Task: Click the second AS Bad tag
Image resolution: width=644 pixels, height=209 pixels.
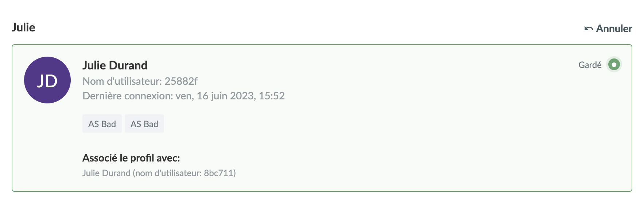Action: 144,124
